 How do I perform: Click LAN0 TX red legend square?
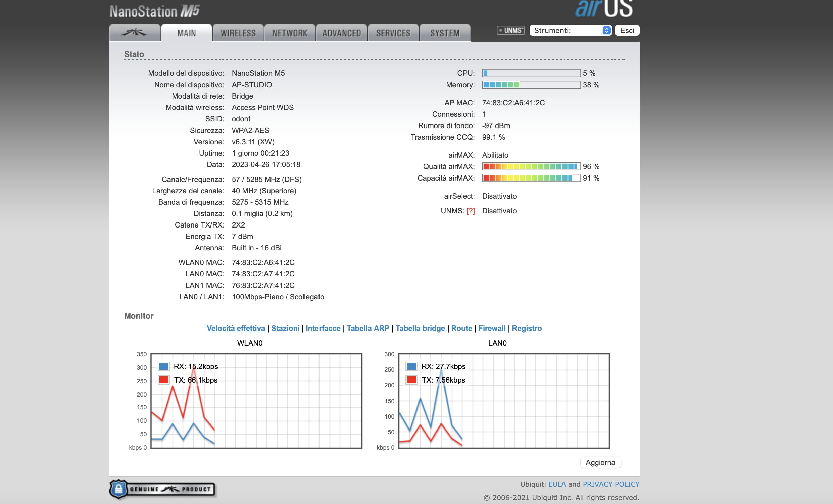click(x=411, y=380)
